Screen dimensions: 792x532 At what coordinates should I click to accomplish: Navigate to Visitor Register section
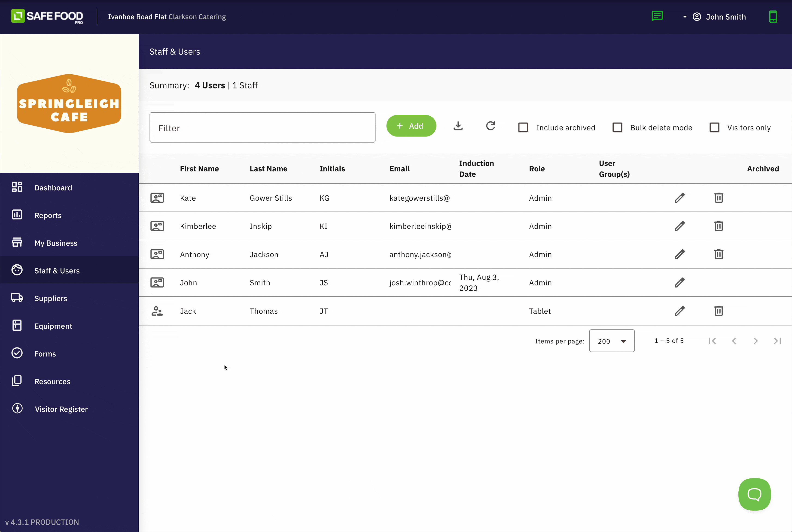pyautogui.click(x=61, y=409)
